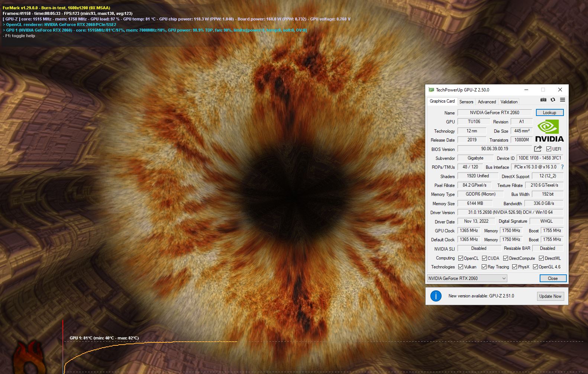Click the GPU-Z title bar app icon
Screen dimensions: 588x374
(431, 90)
